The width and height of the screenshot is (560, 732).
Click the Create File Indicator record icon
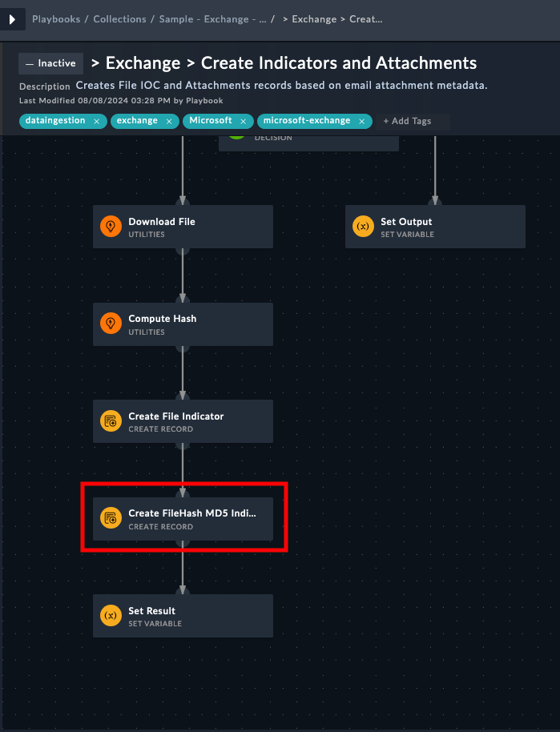pyautogui.click(x=111, y=421)
